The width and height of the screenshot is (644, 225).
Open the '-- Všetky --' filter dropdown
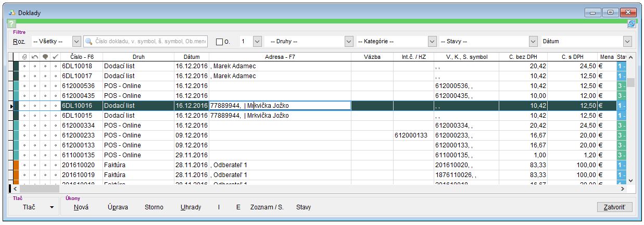(x=76, y=42)
